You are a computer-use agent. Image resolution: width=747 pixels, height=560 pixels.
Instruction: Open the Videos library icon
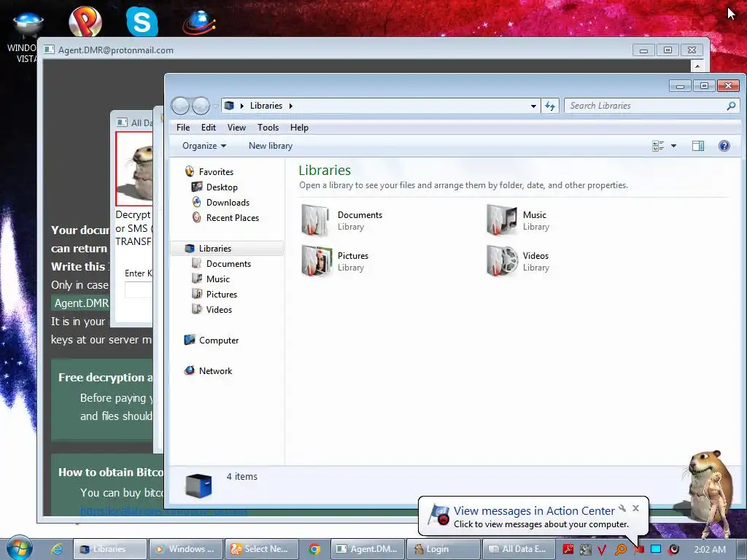(x=502, y=260)
